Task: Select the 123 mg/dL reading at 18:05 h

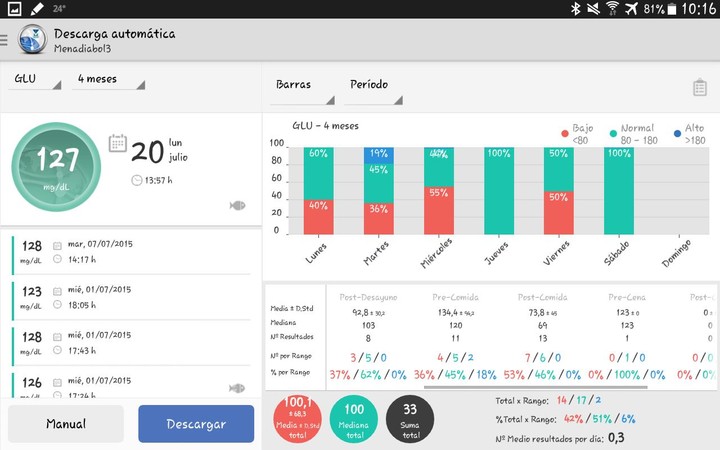Action: (130, 297)
